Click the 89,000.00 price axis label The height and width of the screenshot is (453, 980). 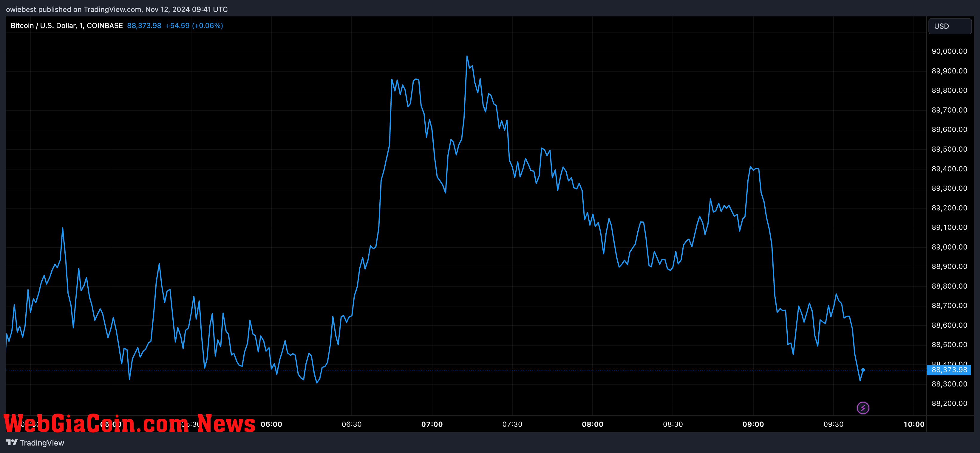[949, 247]
